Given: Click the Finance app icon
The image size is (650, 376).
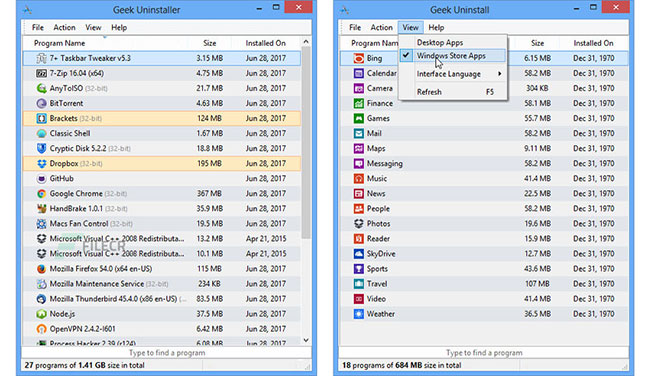Looking at the screenshot, I should pyautogui.click(x=359, y=103).
